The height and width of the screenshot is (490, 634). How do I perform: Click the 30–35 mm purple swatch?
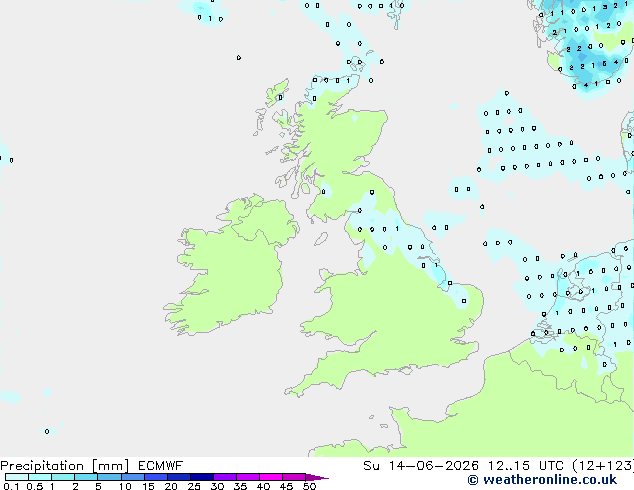pyautogui.click(x=224, y=477)
